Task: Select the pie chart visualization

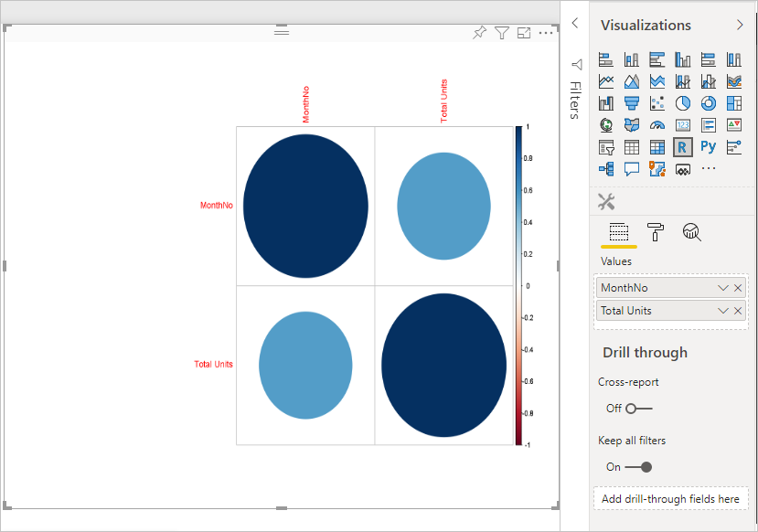Action: point(683,102)
